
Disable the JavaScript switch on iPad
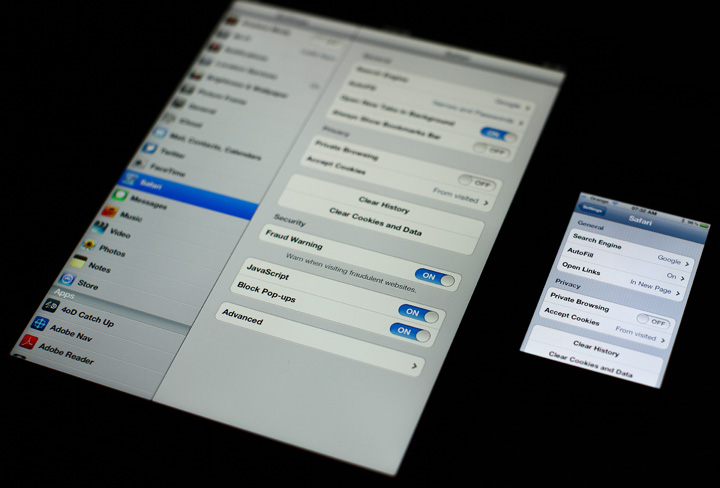[418, 314]
